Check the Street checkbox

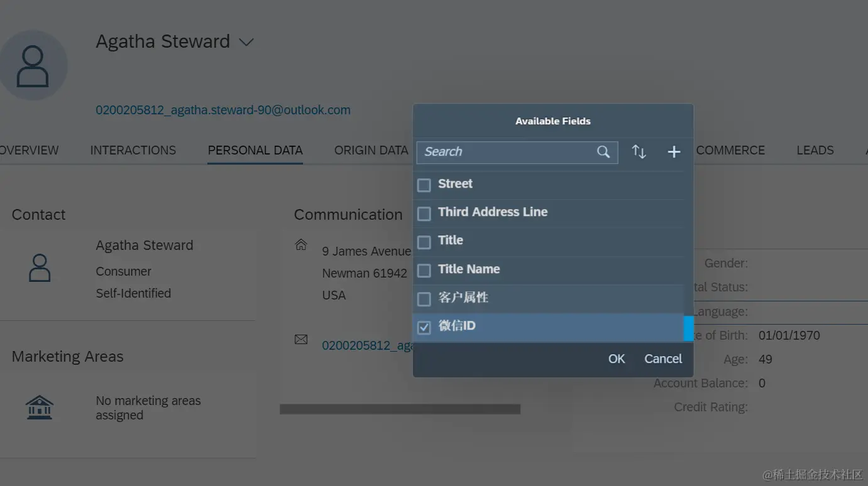[424, 184]
